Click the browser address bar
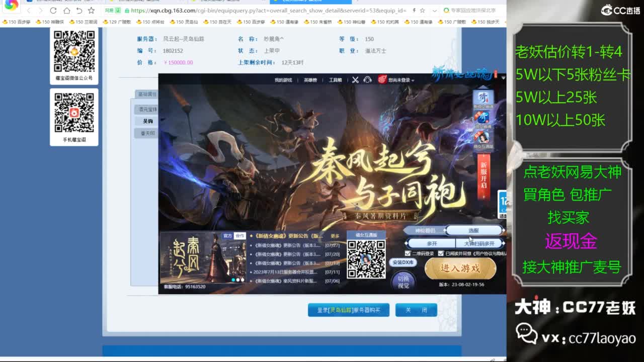The image size is (644, 362). tap(252, 10)
